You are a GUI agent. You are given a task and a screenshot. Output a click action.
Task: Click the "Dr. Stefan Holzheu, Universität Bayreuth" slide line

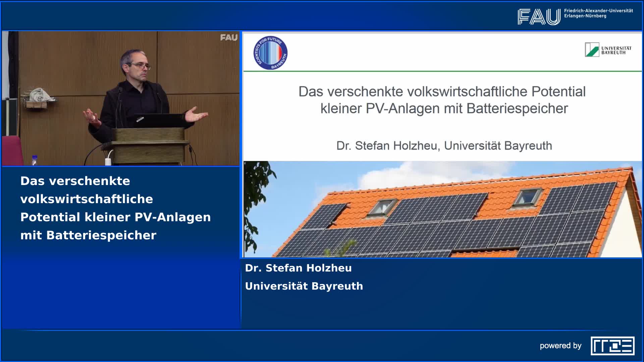coord(444,146)
